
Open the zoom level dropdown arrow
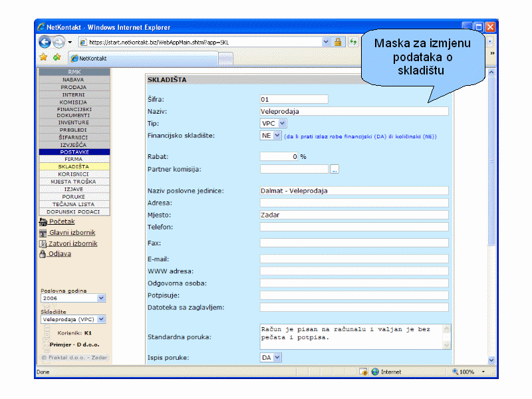(483, 372)
